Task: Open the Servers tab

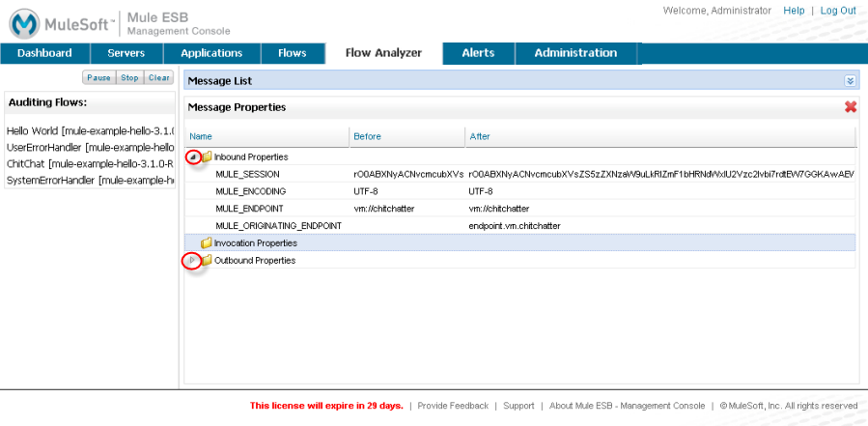Action: pos(126,53)
